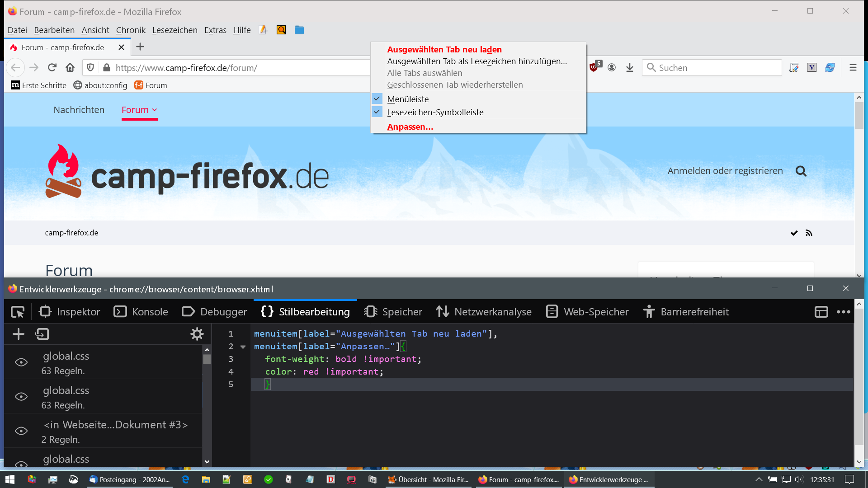Open devtools more options ellipsis menu

point(843,312)
